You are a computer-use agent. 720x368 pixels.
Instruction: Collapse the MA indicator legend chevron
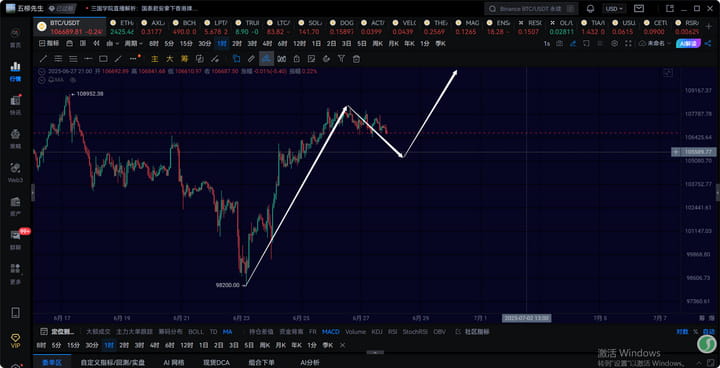click(x=41, y=79)
